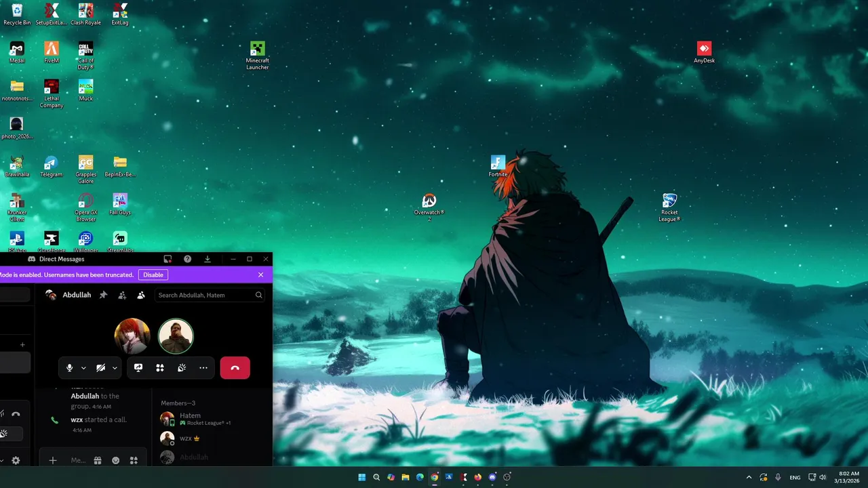
Task: Share your screen in the call
Action: coord(138,367)
